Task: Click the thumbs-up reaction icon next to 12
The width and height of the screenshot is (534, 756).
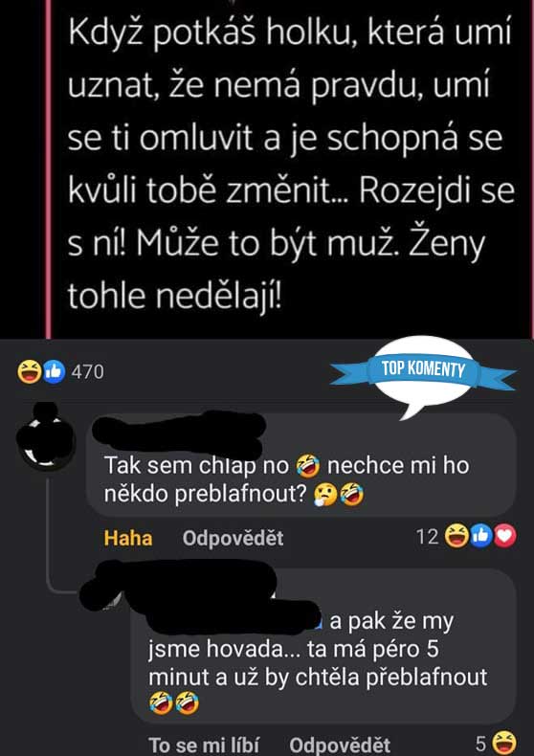Action: [x=480, y=536]
